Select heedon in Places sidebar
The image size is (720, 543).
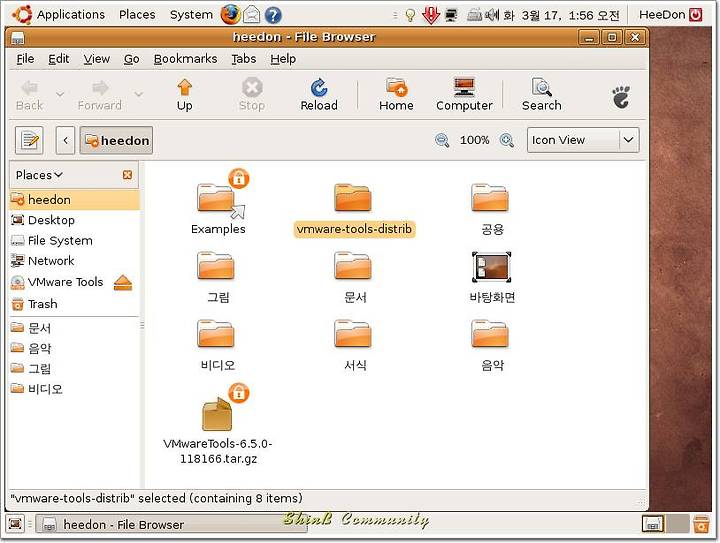click(x=74, y=200)
